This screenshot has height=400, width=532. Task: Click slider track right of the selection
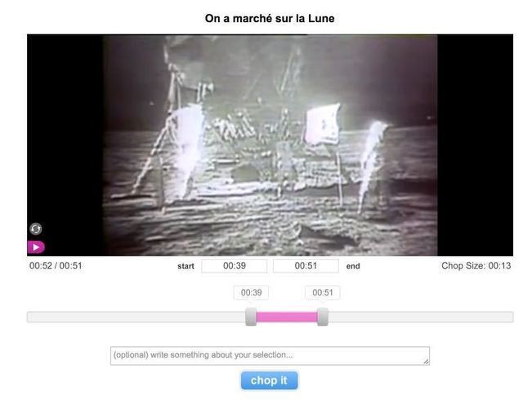(x=421, y=318)
